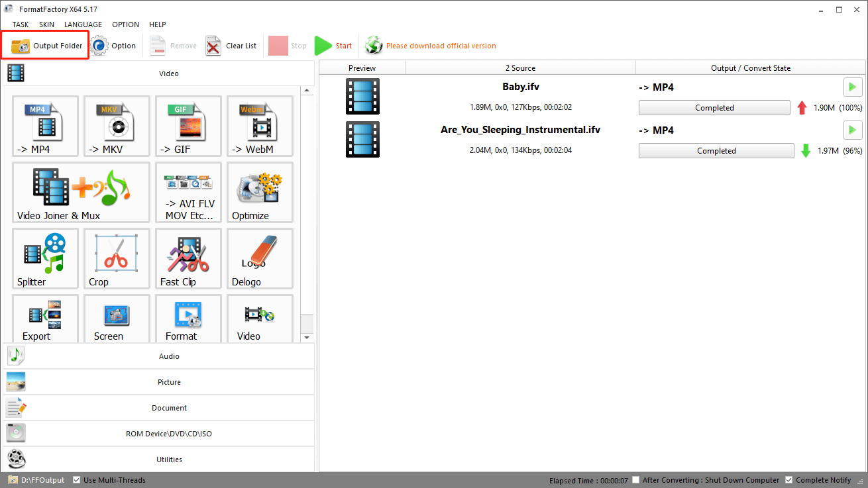The width and height of the screenshot is (868, 488).
Task: Play the Are_You_Sleeping_Instrumental output
Action: [x=853, y=130]
